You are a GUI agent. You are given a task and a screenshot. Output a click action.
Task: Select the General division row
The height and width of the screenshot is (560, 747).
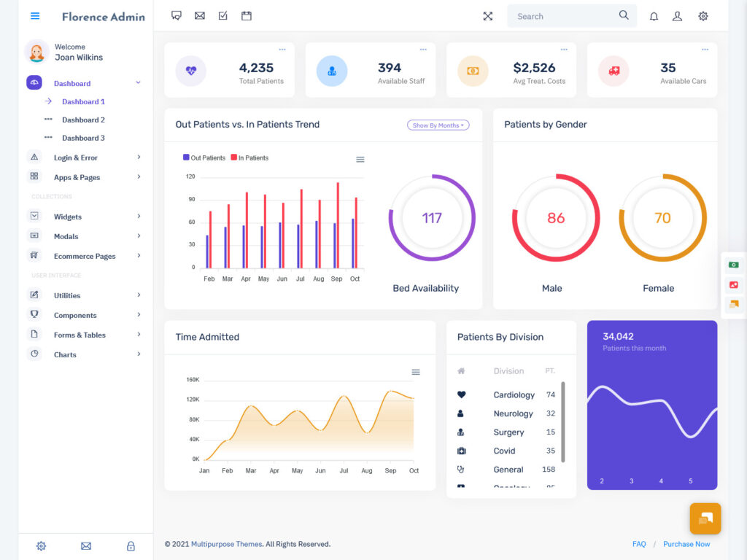point(506,470)
